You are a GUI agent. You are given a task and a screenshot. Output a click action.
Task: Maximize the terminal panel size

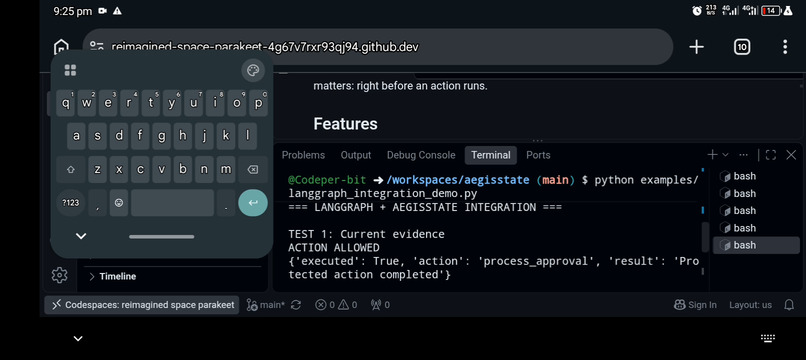pyautogui.click(x=771, y=155)
